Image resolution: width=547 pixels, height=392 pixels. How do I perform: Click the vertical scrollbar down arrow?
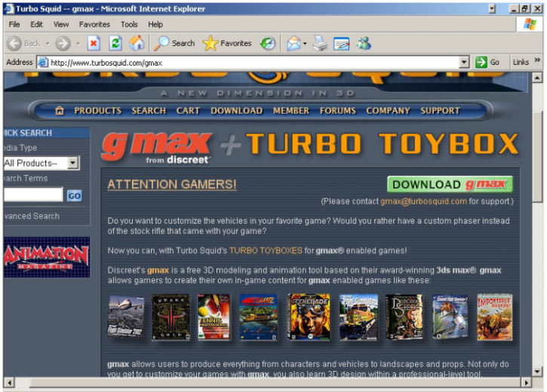538,372
